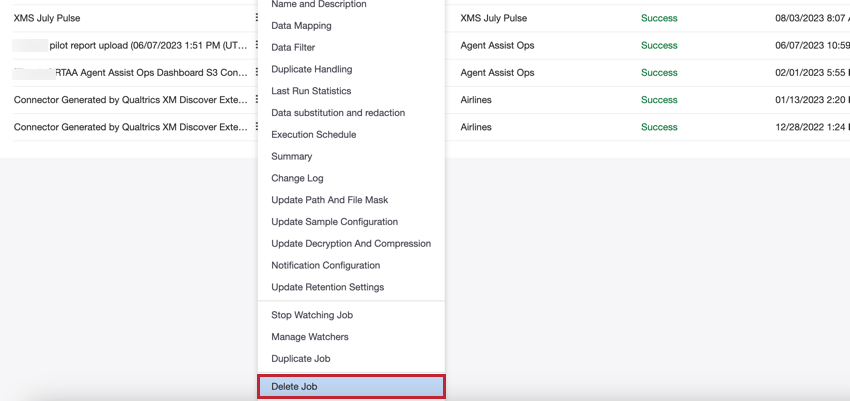The width and height of the screenshot is (850, 401).
Task: Select Stop Watching Job
Action: click(314, 315)
